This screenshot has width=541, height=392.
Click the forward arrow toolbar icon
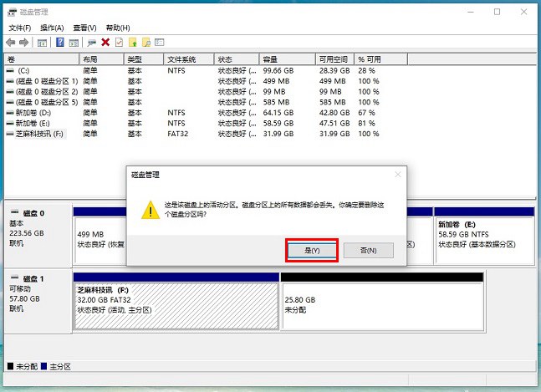24,42
